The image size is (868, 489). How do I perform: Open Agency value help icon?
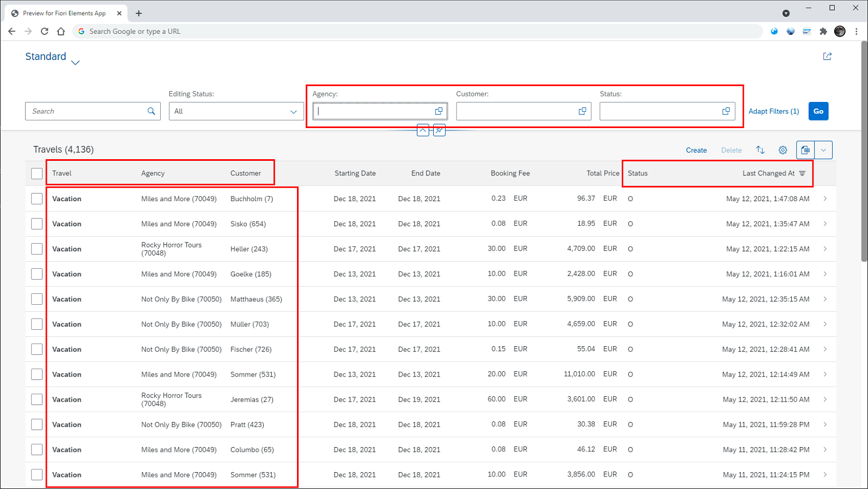439,111
